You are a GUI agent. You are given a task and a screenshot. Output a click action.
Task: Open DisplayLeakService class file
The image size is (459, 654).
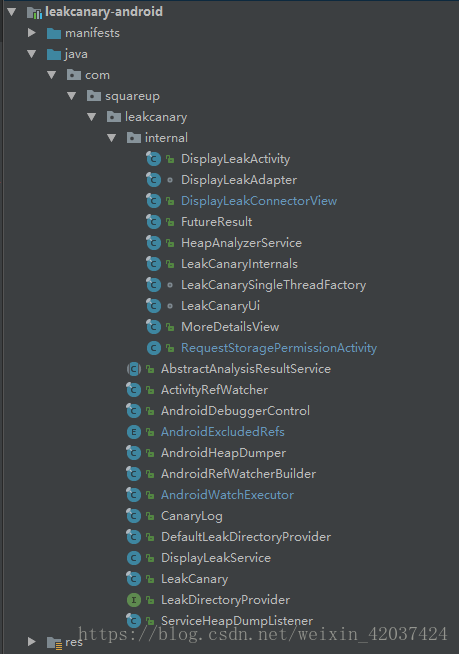[x=216, y=558]
